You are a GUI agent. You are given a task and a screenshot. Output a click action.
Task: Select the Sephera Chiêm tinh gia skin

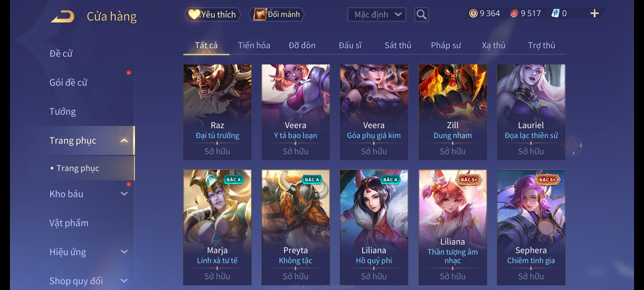coord(531,227)
